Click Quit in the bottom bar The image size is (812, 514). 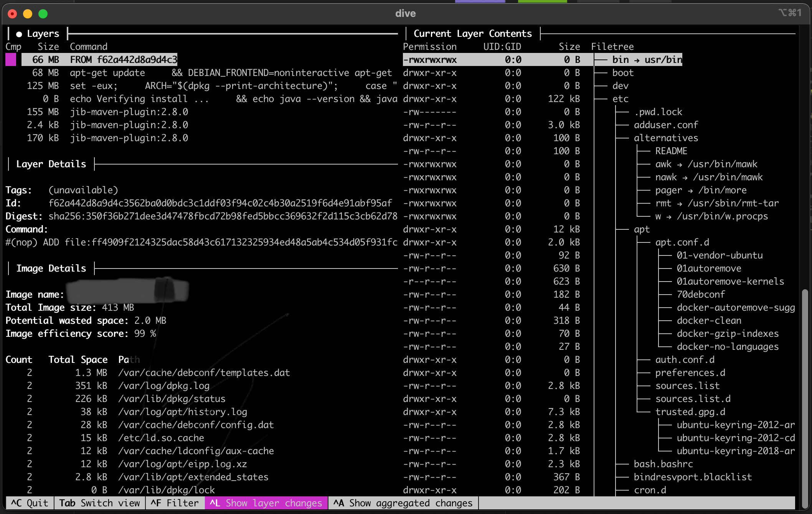click(x=30, y=503)
